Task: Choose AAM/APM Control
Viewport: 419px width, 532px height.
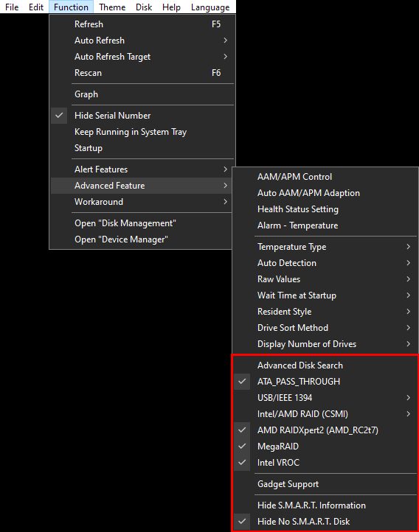Action: point(325,177)
